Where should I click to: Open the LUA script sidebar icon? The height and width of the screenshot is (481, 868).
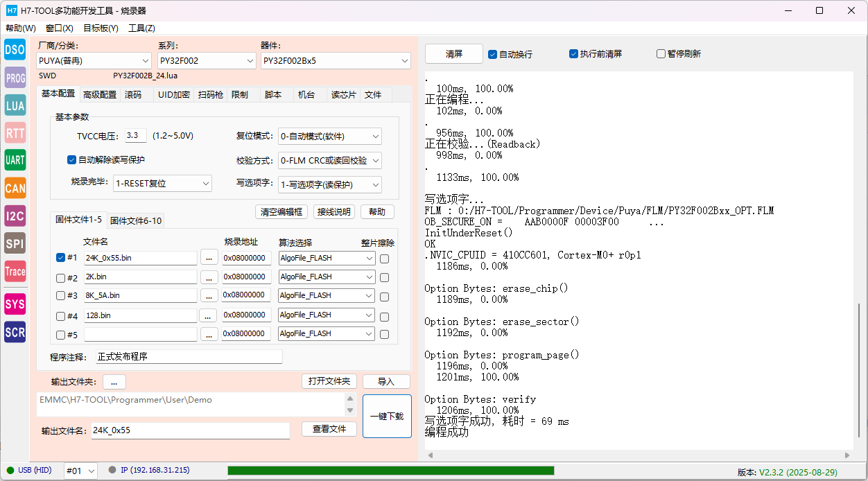click(15, 105)
